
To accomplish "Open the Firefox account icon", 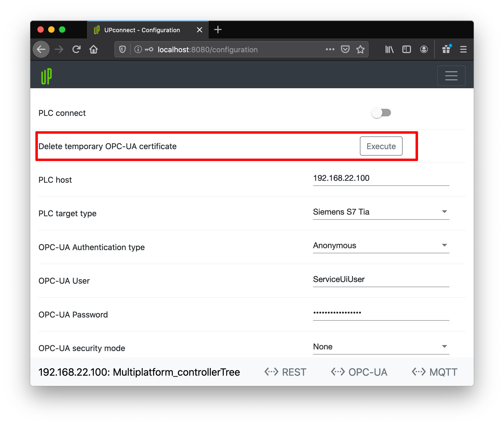I will click(x=424, y=50).
